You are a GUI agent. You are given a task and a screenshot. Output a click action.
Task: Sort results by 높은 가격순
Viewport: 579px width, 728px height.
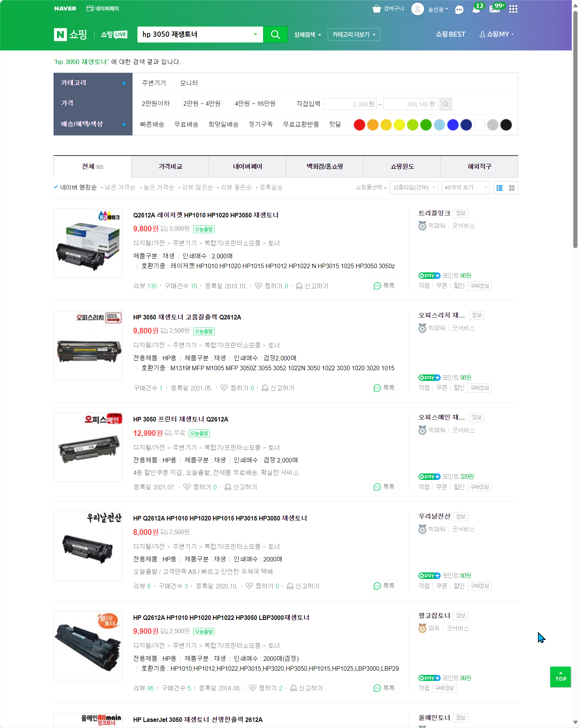tap(159, 187)
